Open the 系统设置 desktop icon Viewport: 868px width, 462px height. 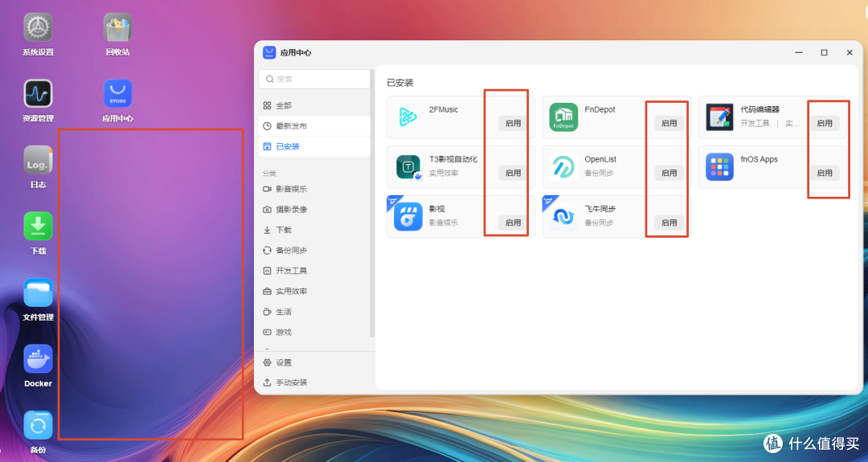click(x=39, y=27)
